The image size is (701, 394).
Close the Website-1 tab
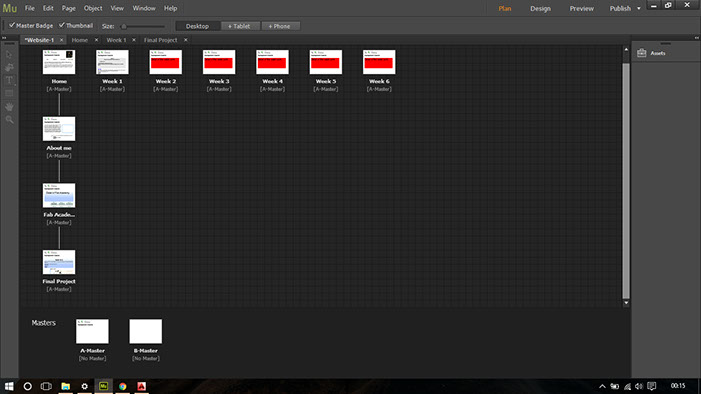click(x=62, y=40)
